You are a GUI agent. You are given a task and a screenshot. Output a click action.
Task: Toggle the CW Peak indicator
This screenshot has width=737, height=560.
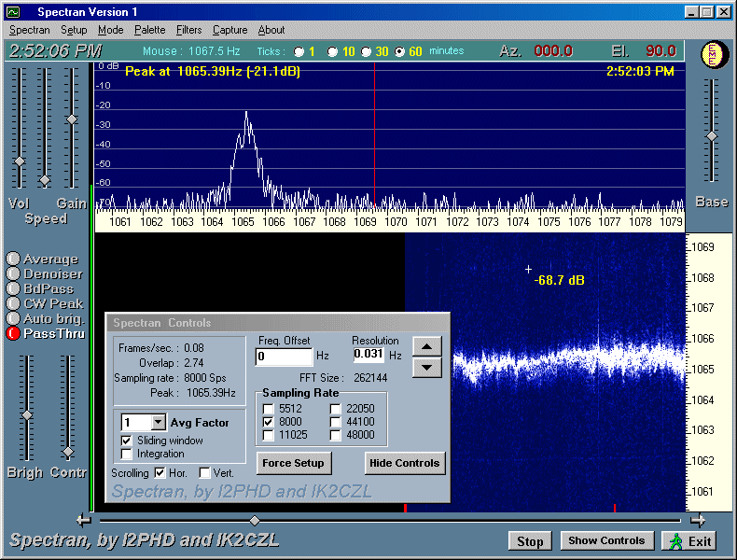point(13,303)
